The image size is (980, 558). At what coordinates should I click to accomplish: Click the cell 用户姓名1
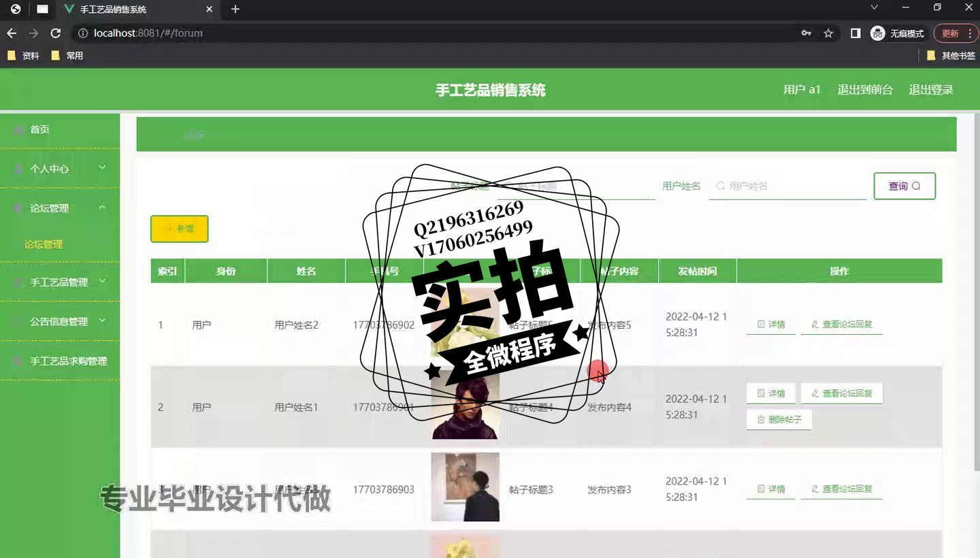point(296,408)
